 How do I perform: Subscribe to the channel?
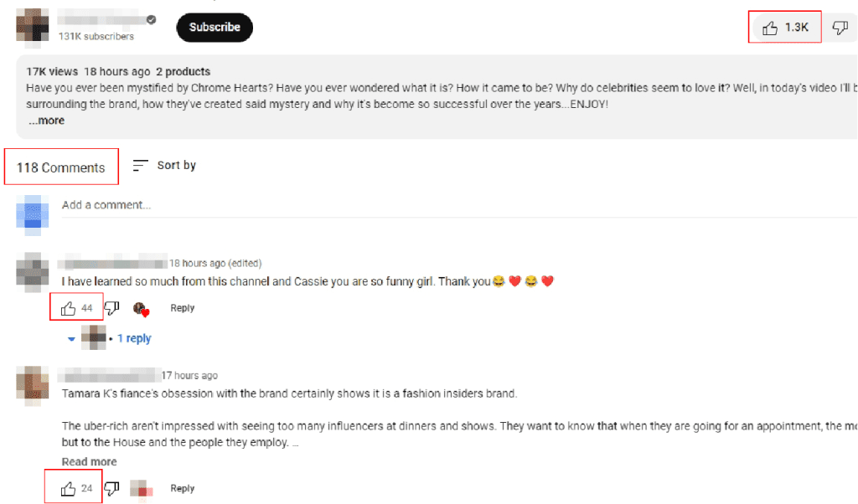[214, 27]
